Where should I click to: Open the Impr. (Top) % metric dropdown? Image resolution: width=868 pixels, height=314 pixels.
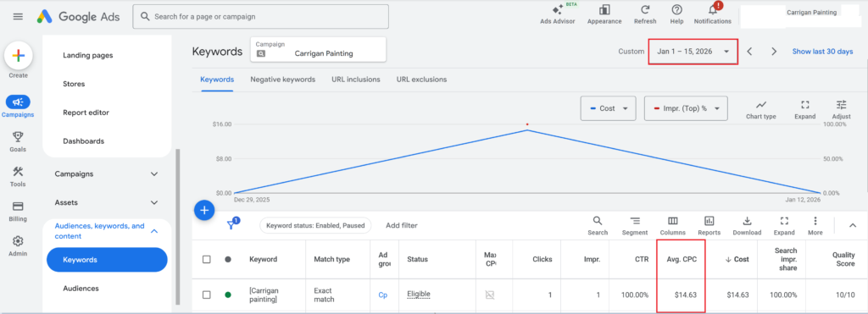click(686, 108)
